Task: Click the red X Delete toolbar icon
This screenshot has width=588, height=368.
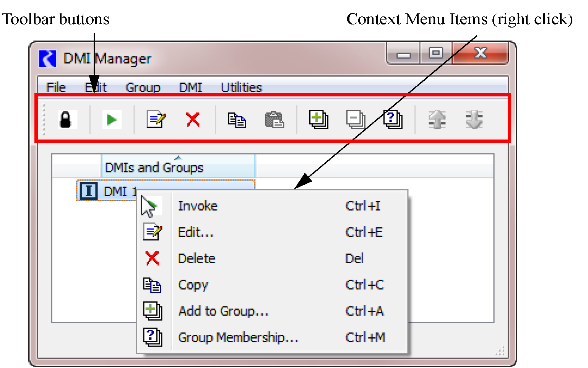Action: (193, 120)
